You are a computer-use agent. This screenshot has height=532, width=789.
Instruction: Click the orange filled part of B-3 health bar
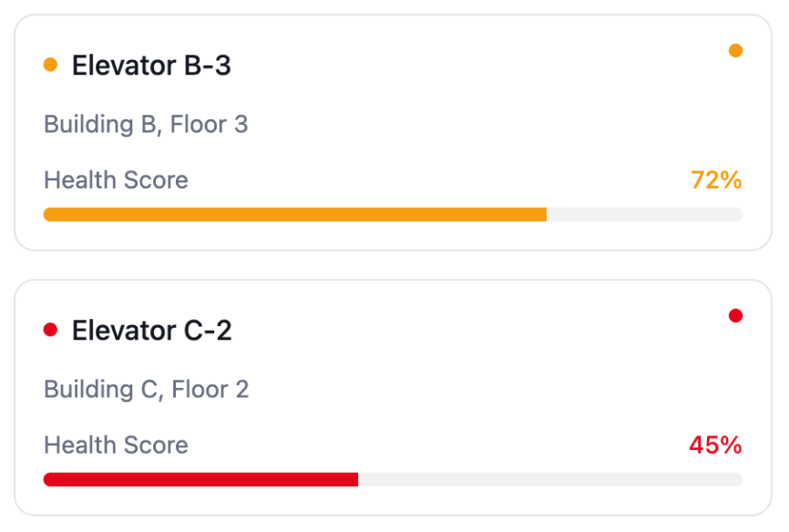point(294,215)
